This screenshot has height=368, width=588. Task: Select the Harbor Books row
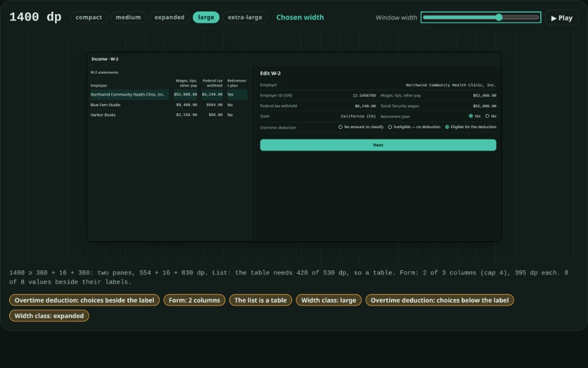[169, 115]
